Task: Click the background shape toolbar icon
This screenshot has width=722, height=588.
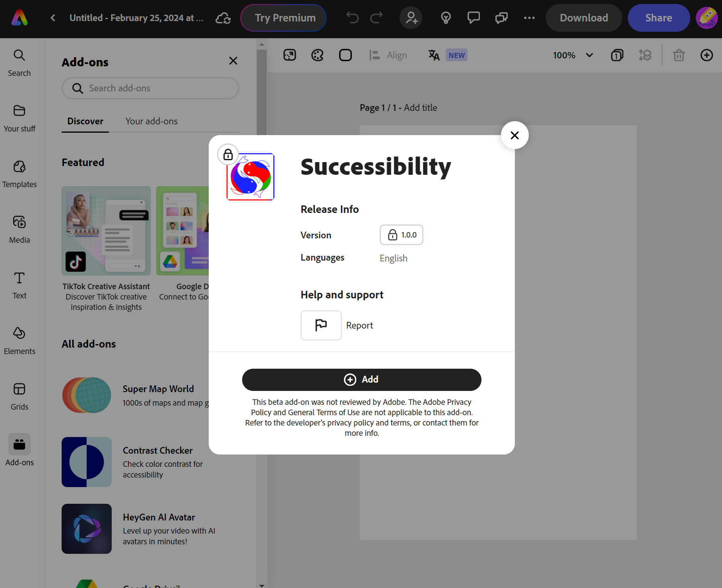Action: 345,55
